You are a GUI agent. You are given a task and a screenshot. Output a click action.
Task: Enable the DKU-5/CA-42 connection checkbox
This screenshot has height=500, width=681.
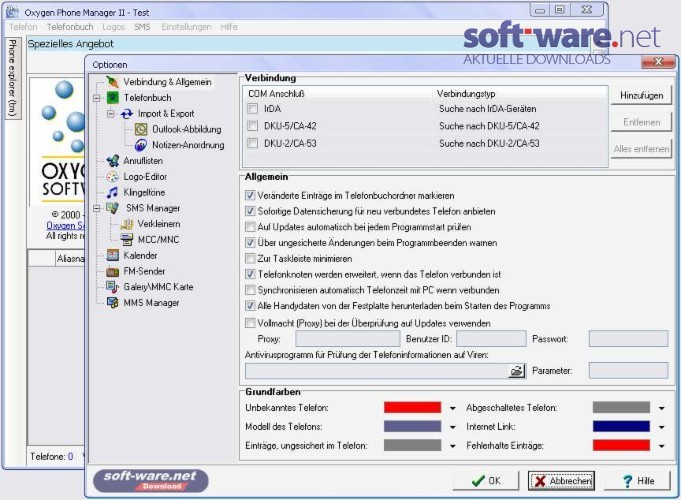point(252,126)
